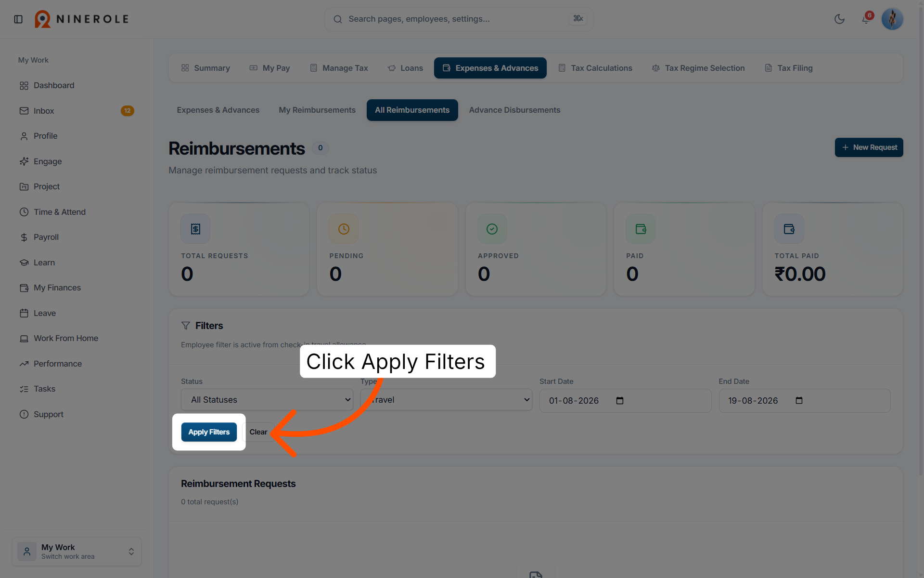Click the Clear filters button
The height and width of the screenshot is (578, 924).
258,432
